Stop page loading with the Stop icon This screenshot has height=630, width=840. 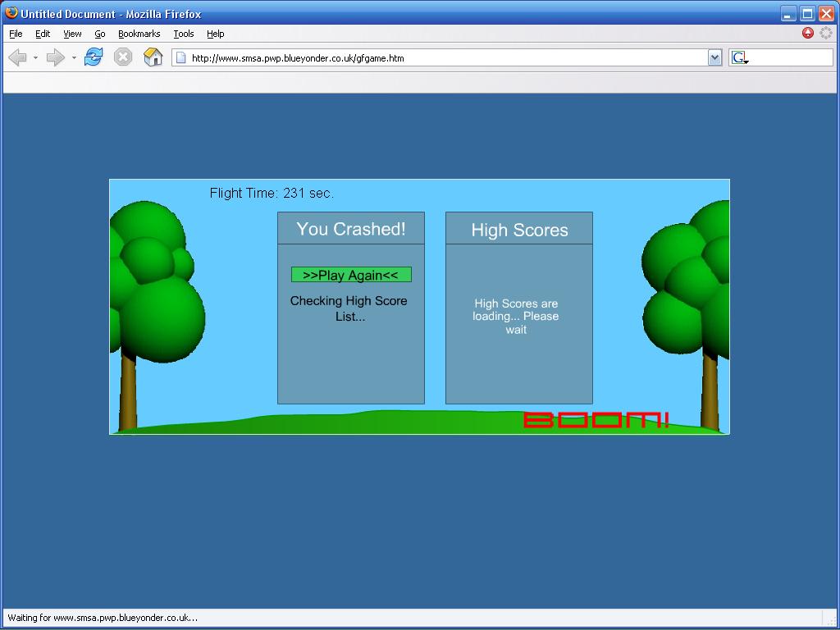pos(123,57)
